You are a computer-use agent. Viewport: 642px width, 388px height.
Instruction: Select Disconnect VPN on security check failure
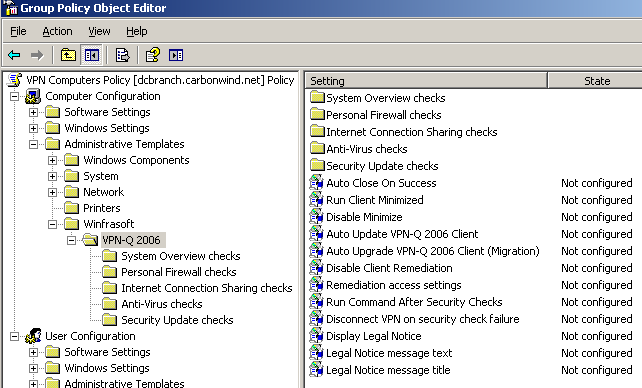click(x=423, y=319)
